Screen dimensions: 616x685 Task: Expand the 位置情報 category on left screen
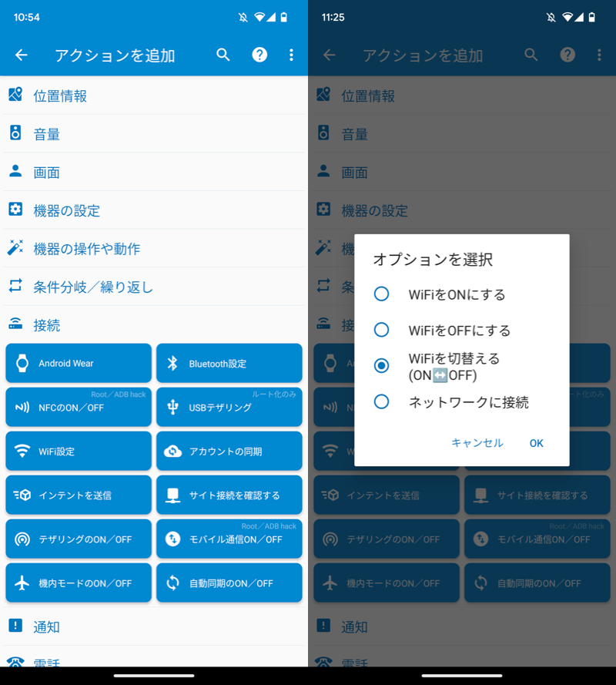pyautogui.click(x=154, y=96)
